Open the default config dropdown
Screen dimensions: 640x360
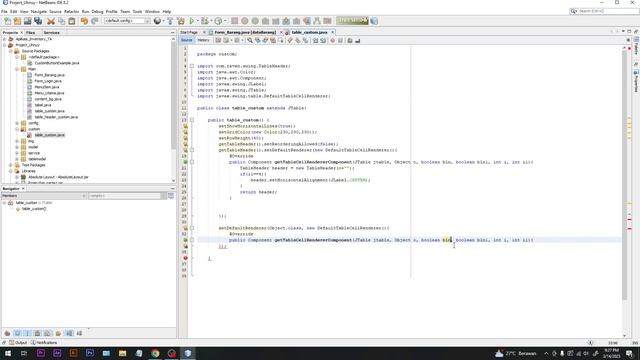tap(127, 21)
